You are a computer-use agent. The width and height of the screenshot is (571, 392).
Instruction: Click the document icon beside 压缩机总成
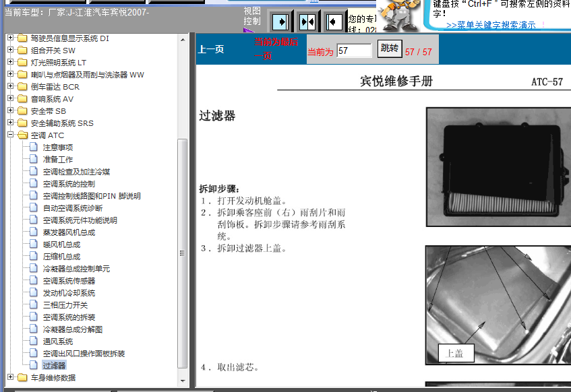[x=34, y=256]
